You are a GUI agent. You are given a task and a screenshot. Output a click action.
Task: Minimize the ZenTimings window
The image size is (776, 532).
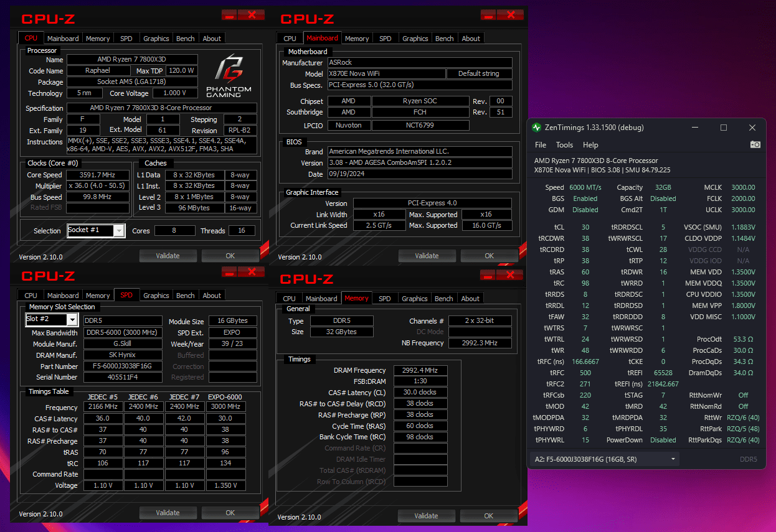point(695,128)
